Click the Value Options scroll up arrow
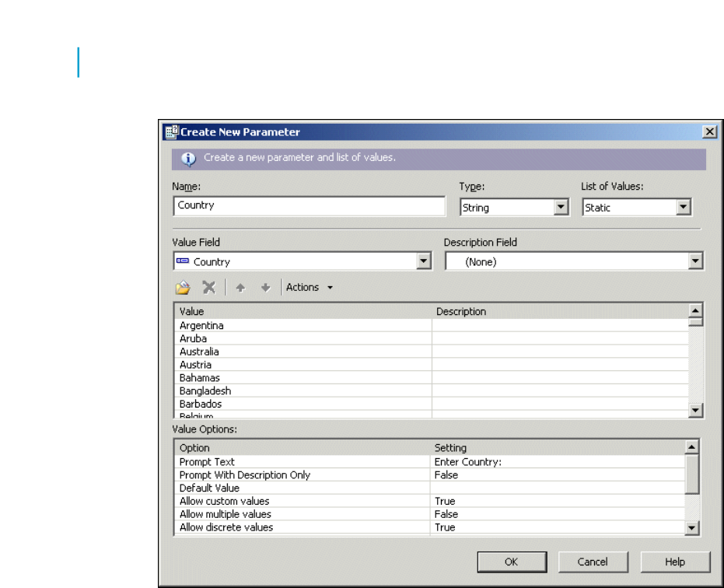 point(691,446)
